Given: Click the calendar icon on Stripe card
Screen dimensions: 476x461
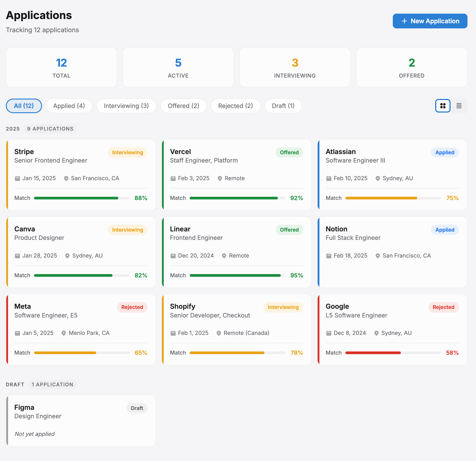Looking at the screenshot, I should tap(17, 178).
